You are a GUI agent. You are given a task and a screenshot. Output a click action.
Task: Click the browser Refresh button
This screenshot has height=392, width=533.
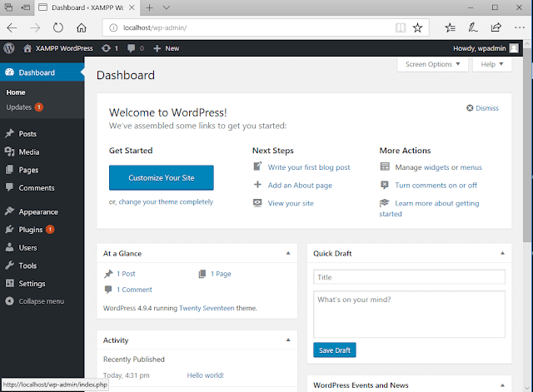pyautogui.click(x=58, y=27)
